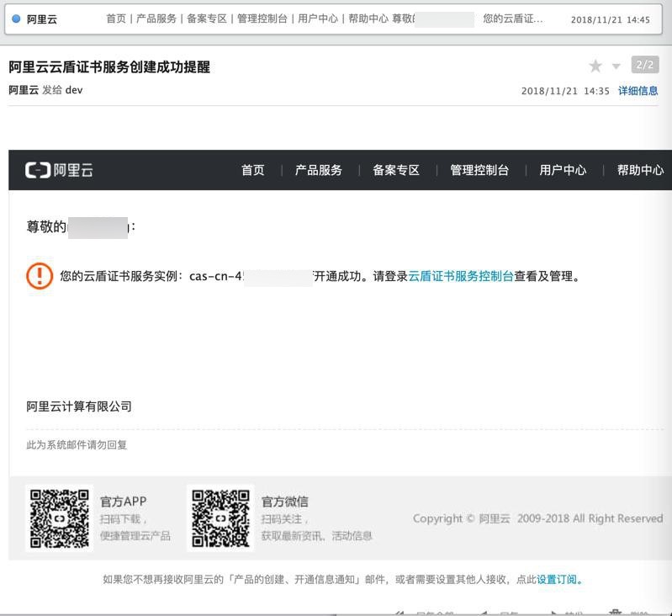Viewport: 672px width, 616px height.
Task: Click the 官方APP label
Action: point(124,501)
